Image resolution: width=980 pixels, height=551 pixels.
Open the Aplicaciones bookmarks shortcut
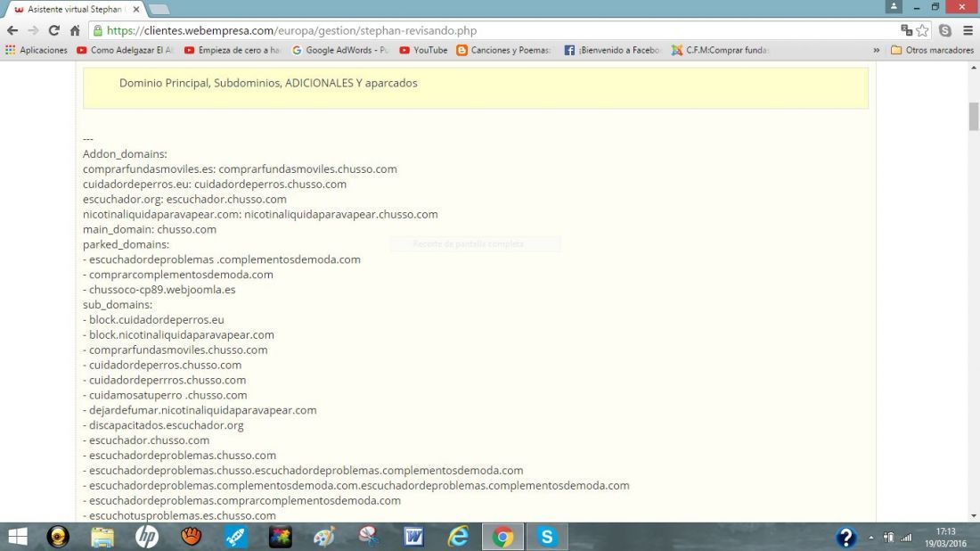[x=37, y=50]
